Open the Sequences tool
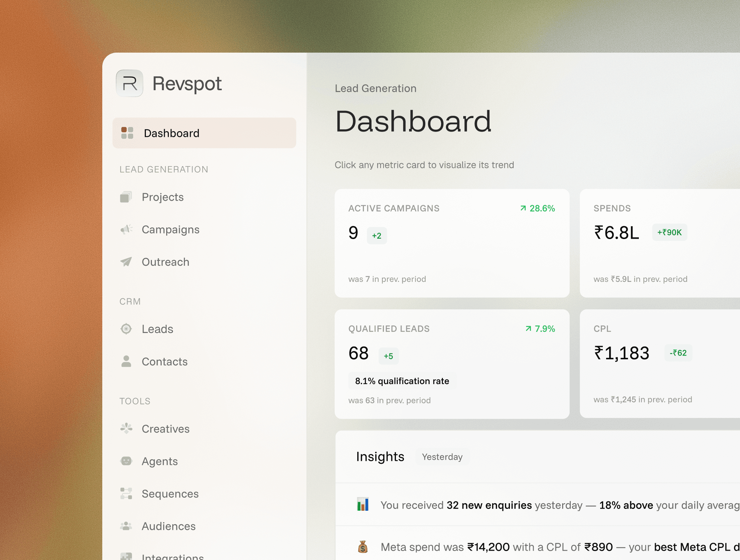Viewport: 740px width, 560px height. (170, 494)
